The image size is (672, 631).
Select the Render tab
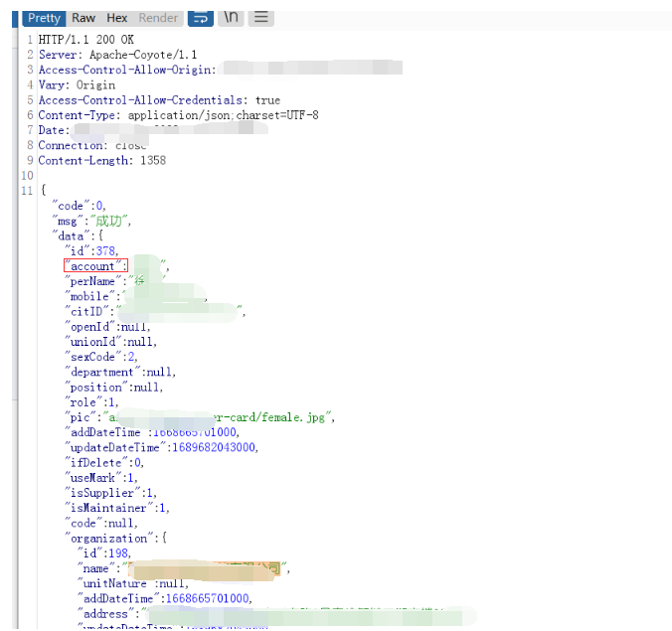(158, 18)
